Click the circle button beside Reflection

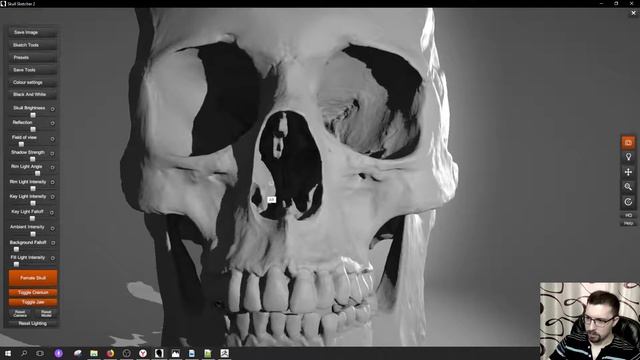[52, 123]
